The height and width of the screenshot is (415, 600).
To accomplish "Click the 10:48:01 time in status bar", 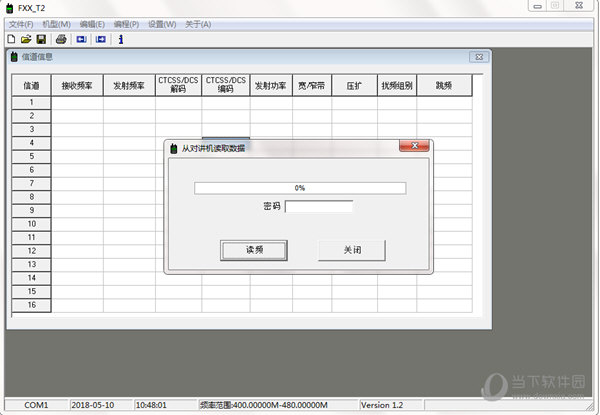I will click(x=151, y=405).
